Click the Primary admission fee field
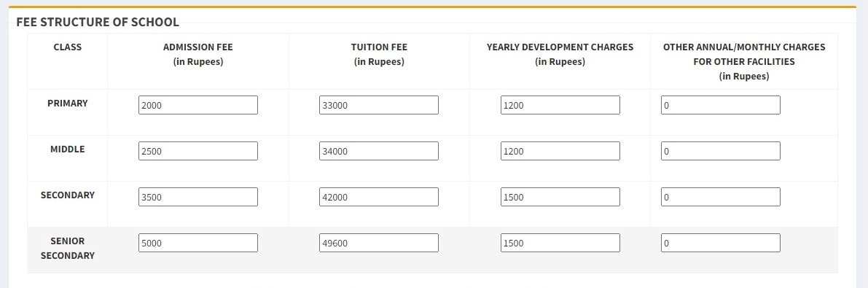The height and width of the screenshot is (288, 868). (198, 105)
